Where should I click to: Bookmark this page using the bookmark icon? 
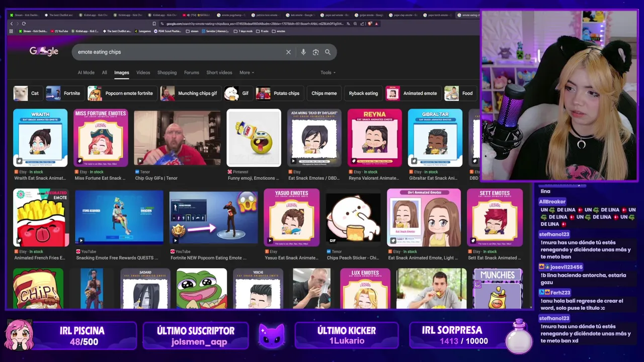click(x=154, y=24)
